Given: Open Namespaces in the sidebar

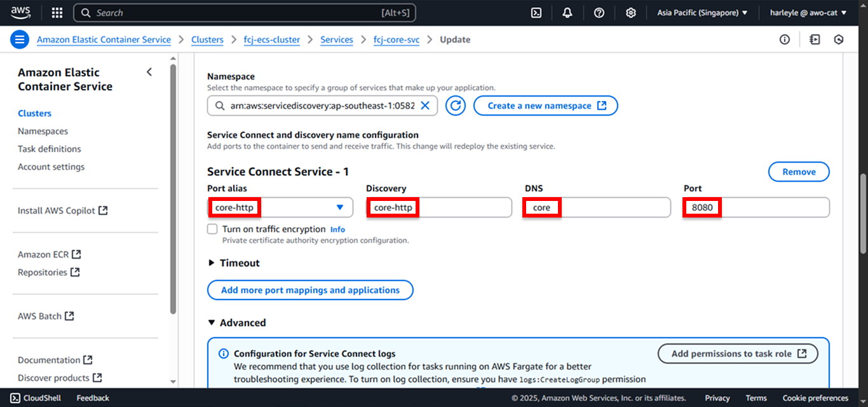Looking at the screenshot, I should coord(43,131).
